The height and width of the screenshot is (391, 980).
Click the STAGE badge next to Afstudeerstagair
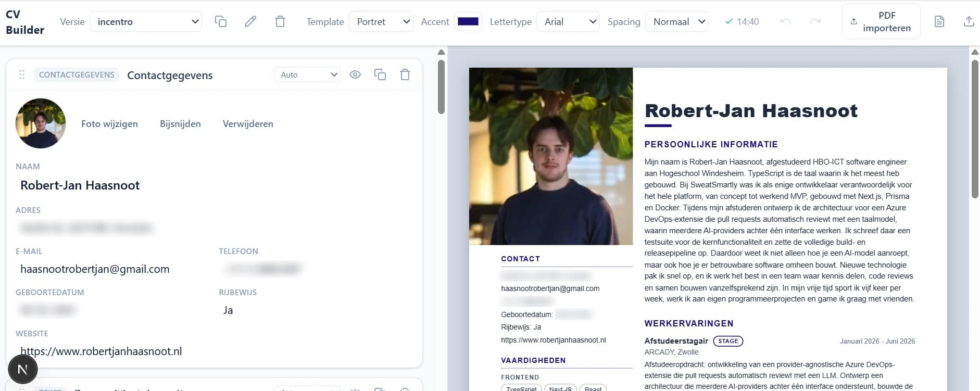click(728, 341)
